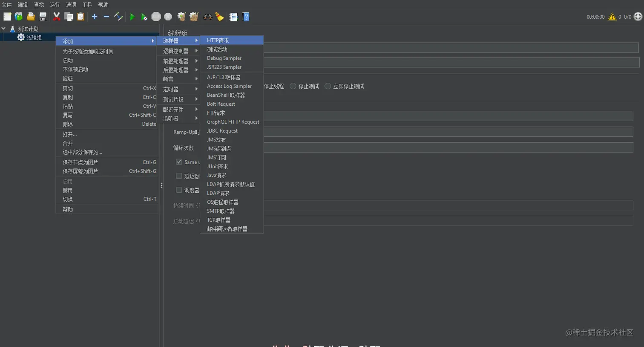
Task: Click the Expand all plus icon
Action: [x=95, y=17]
